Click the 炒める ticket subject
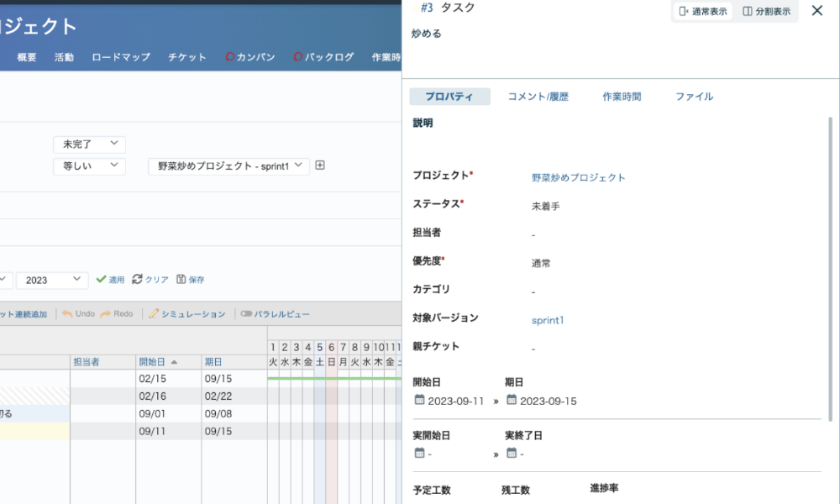Screen dimensions: 840x504 point(427,34)
